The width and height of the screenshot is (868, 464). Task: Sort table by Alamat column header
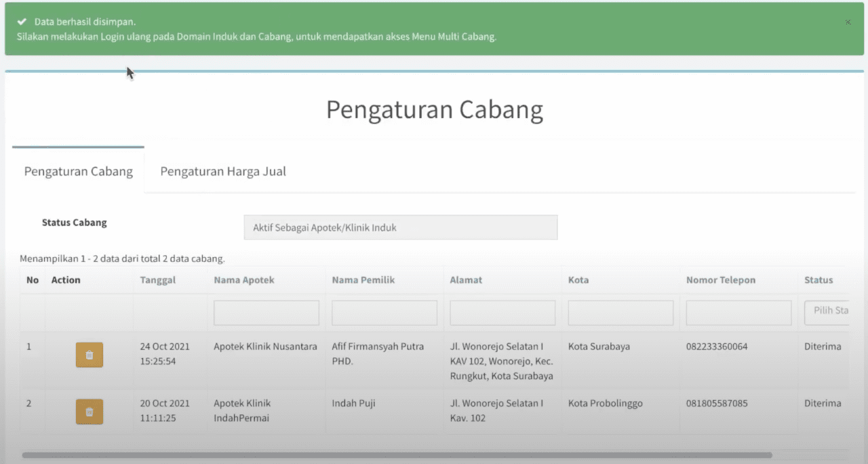(x=466, y=280)
